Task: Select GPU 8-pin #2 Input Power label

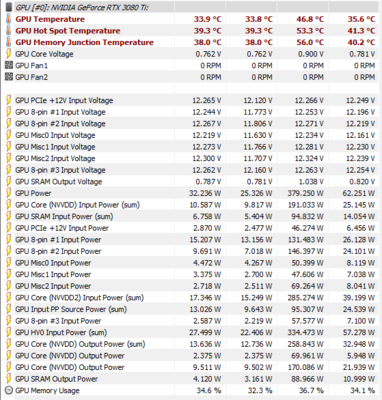Action: pyautogui.click(x=58, y=251)
